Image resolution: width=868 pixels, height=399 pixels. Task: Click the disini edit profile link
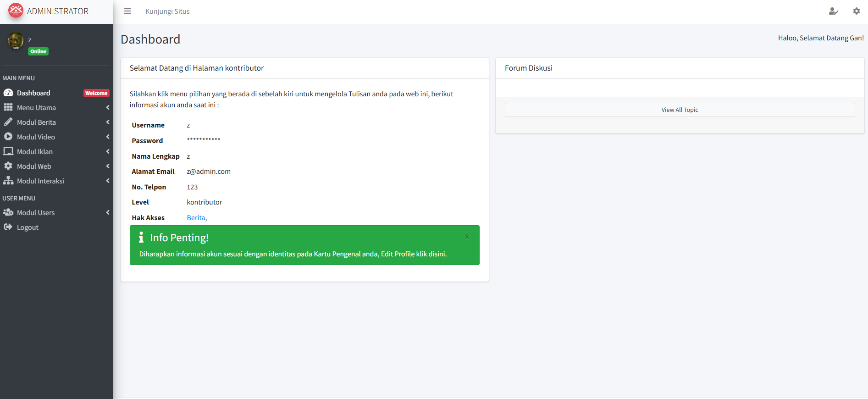[x=437, y=254]
